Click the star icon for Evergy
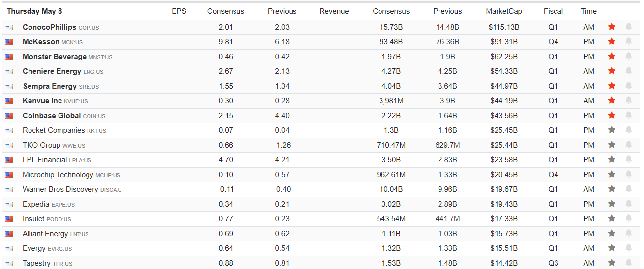 [x=612, y=248]
